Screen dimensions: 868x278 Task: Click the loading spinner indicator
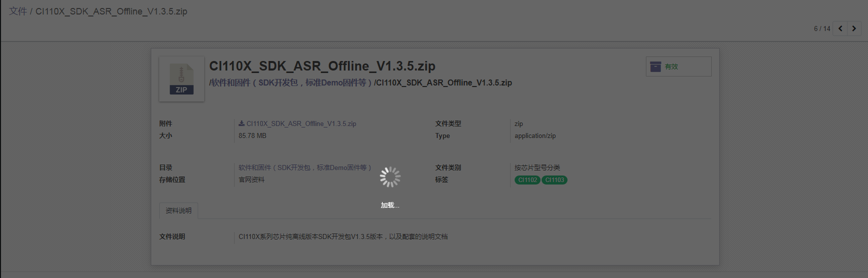click(x=390, y=177)
